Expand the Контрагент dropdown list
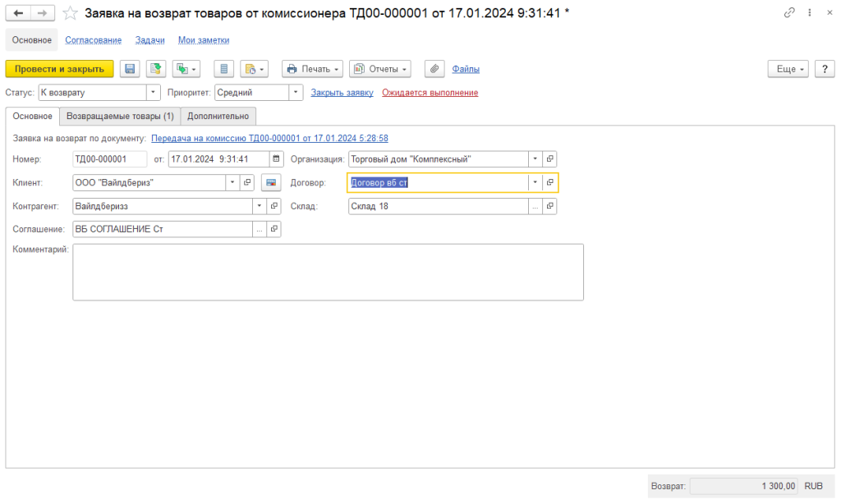 pyautogui.click(x=260, y=206)
